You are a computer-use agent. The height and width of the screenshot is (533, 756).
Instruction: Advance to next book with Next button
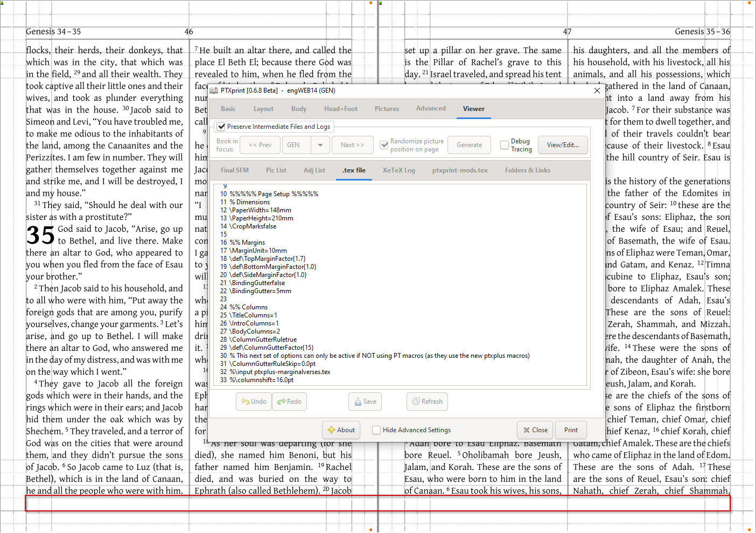click(x=353, y=145)
